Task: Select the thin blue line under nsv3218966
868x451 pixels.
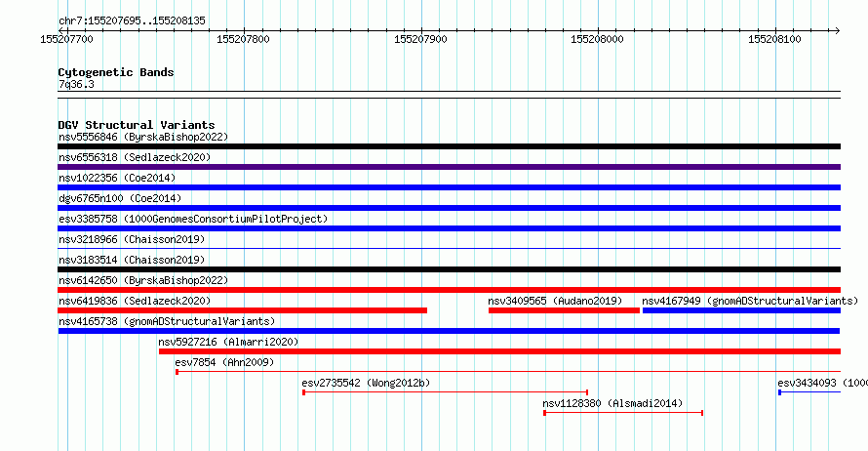Action: pyautogui.click(x=449, y=248)
